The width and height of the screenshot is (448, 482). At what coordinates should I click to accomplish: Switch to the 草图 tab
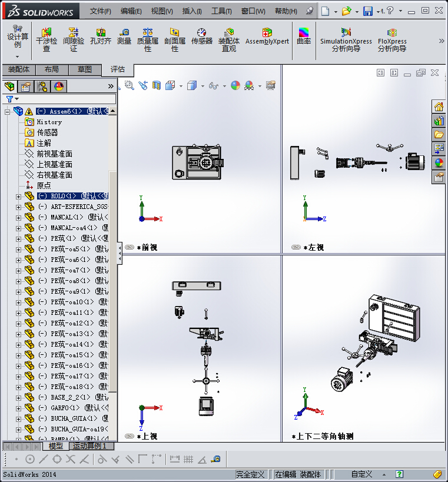coord(85,69)
